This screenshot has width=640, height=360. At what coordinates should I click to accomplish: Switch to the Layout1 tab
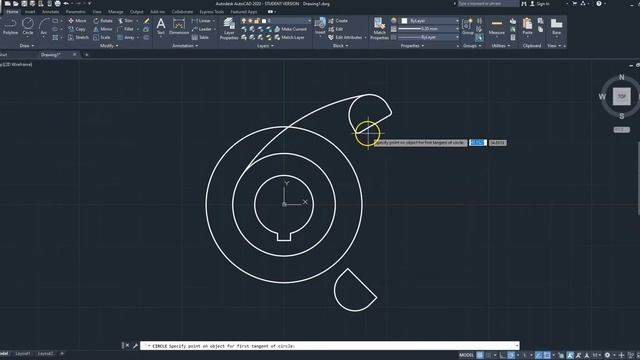click(x=22, y=354)
